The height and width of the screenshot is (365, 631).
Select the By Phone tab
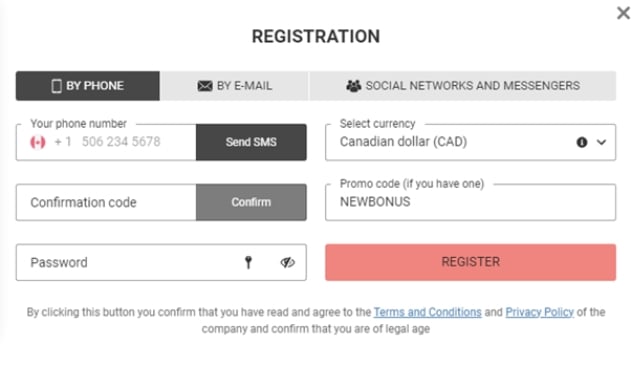coord(88,86)
